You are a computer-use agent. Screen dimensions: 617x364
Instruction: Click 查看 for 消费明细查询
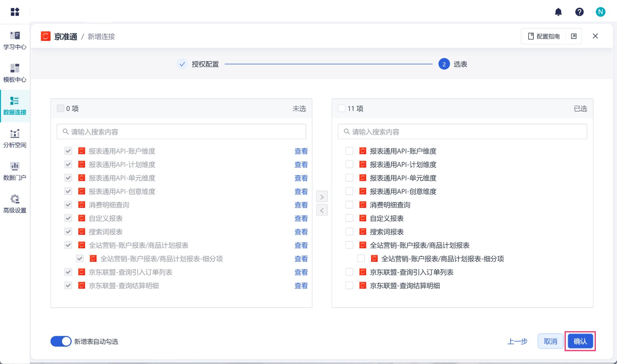[301, 205]
